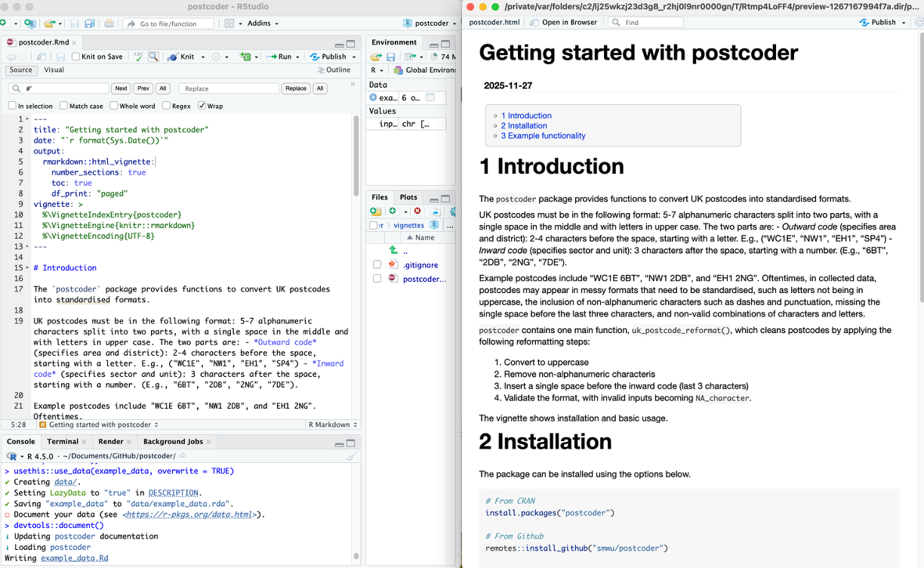The width and height of the screenshot is (924, 568).
Task: Enable In selection checkbox
Action: (12, 106)
